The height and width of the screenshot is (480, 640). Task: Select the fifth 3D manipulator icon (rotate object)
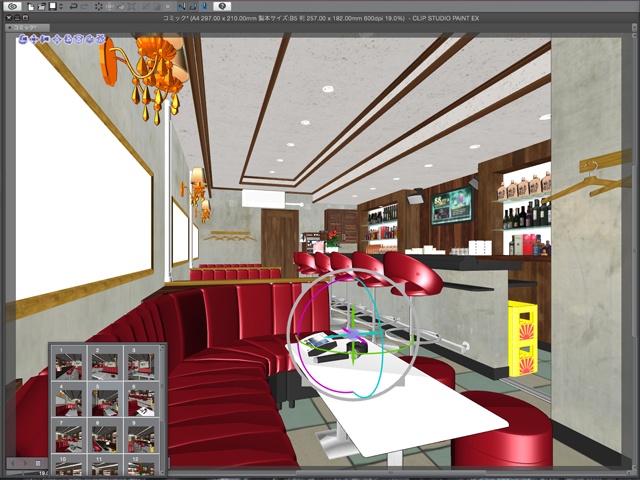click(68, 39)
